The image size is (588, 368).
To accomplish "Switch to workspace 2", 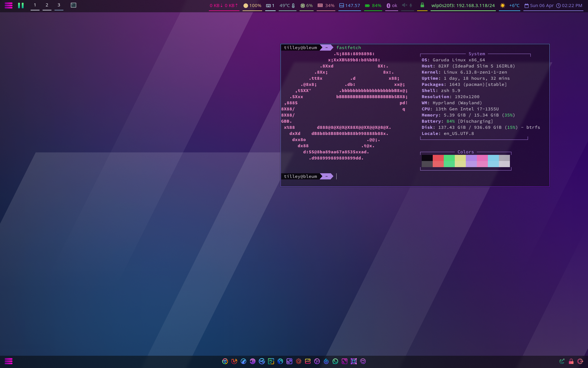I will coord(47,5).
